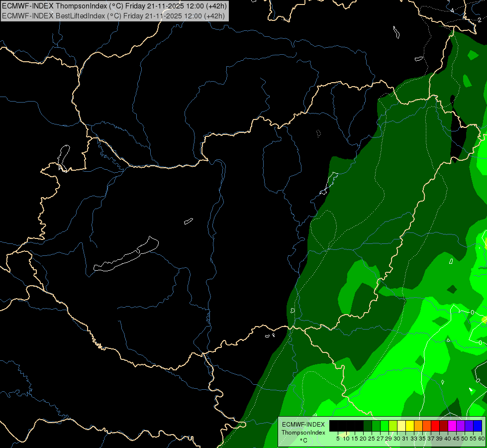This screenshot has width=487, height=448.
Task: Click the legend's ThompsonIndex label
Action: pos(303,433)
